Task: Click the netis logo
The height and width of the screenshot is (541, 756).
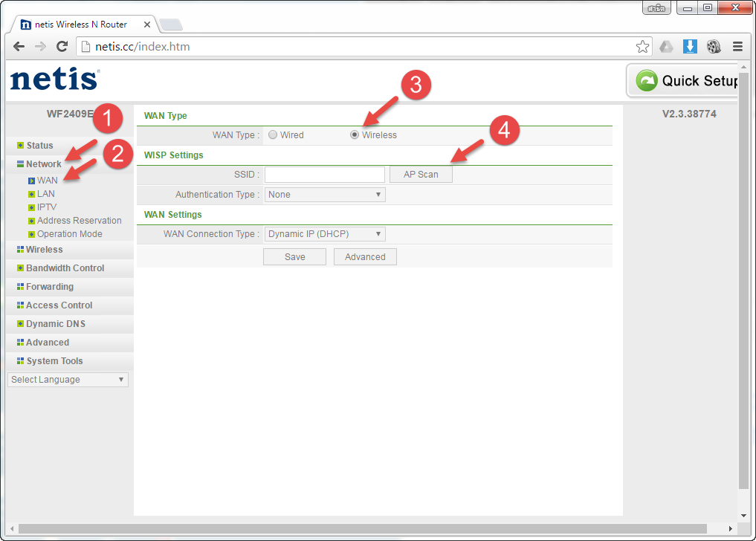Action: pyautogui.click(x=54, y=79)
